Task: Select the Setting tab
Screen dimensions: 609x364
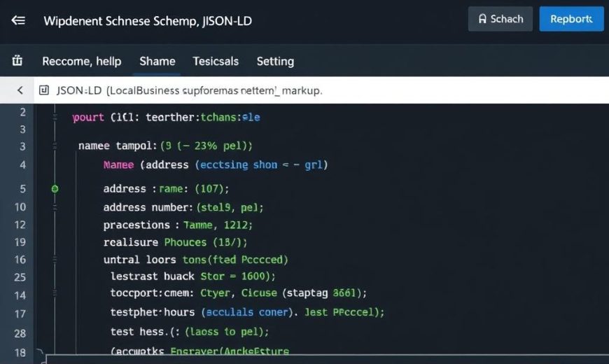Action: click(x=275, y=61)
